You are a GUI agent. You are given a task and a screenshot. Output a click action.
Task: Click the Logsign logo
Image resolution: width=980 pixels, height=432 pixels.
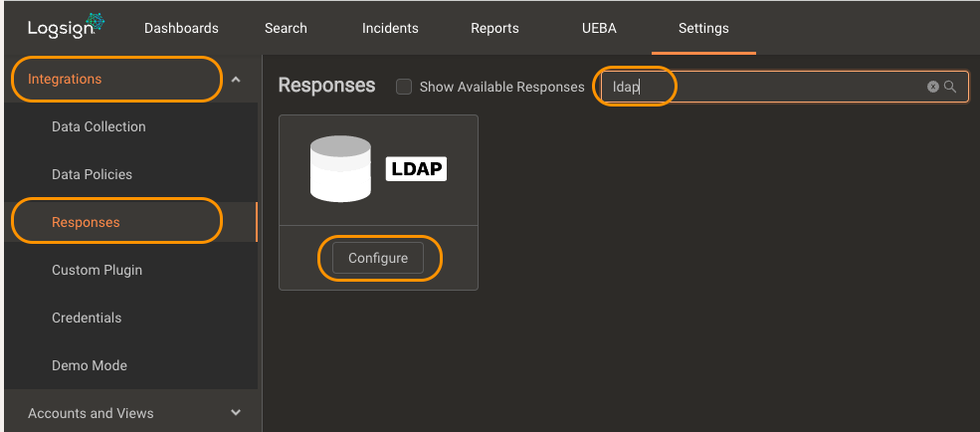pos(67,27)
